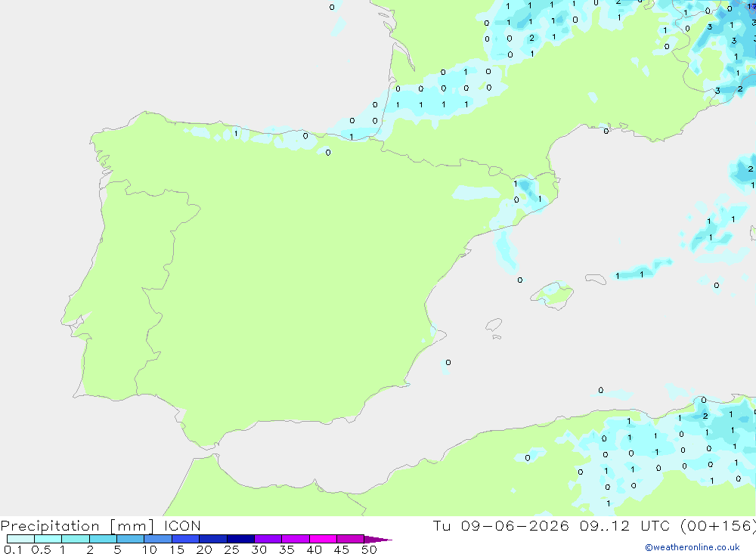
Task: Click the 1–2 mm legend color
Action: coord(76,539)
